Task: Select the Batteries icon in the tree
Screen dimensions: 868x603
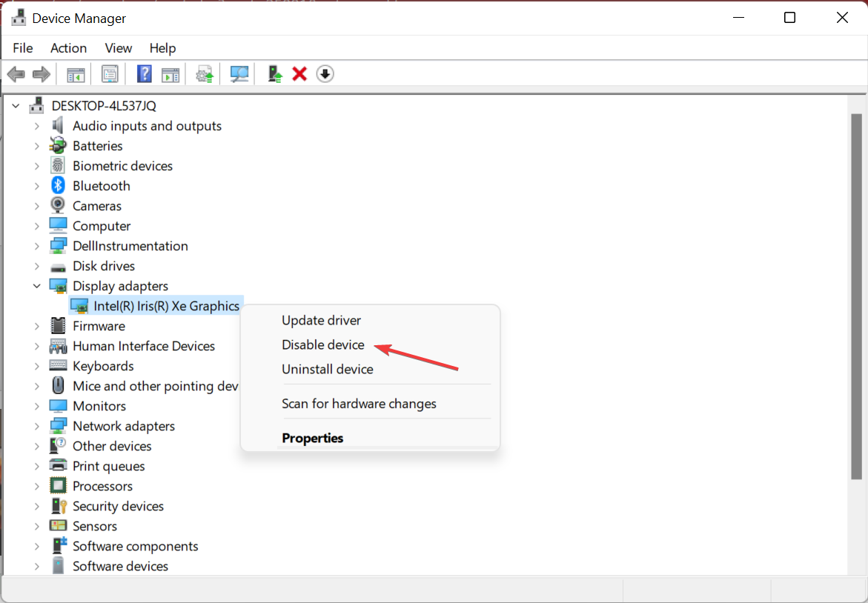Action: [x=58, y=146]
